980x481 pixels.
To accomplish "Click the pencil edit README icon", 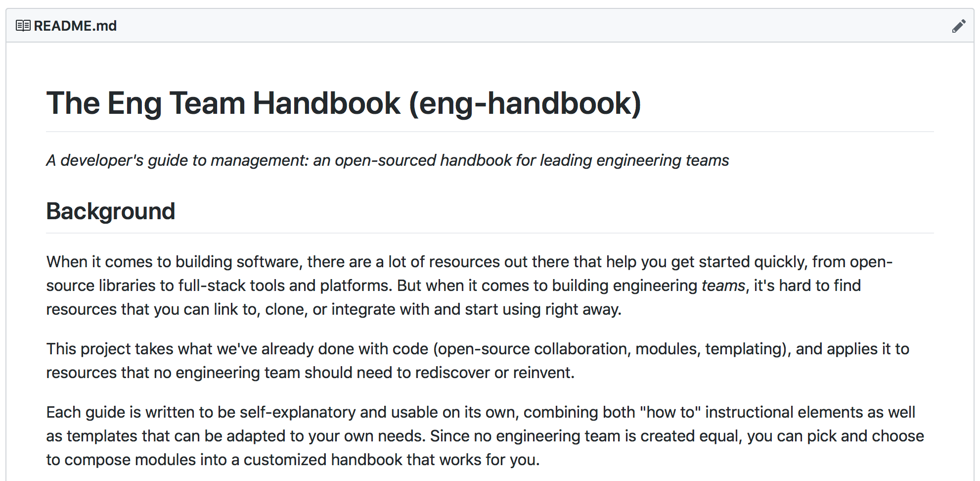I will tap(958, 26).
